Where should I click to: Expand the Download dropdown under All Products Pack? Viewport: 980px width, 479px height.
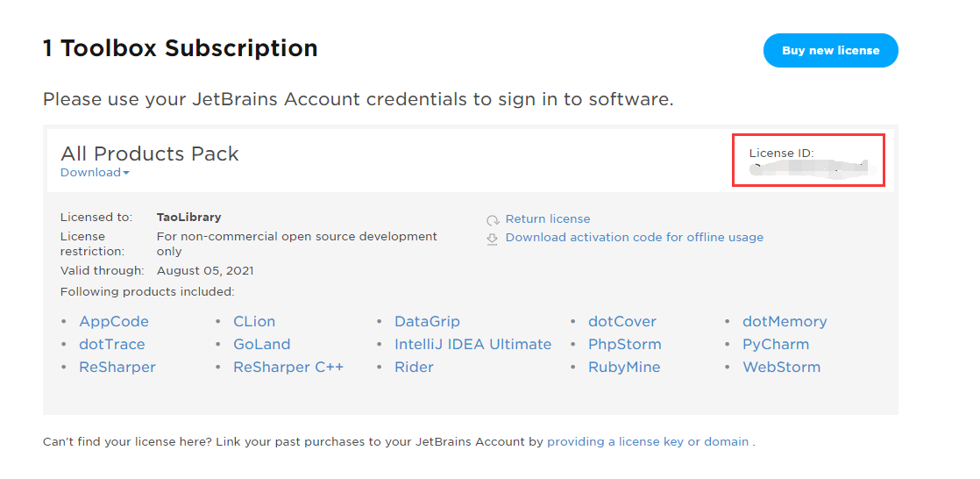point(95,173)
